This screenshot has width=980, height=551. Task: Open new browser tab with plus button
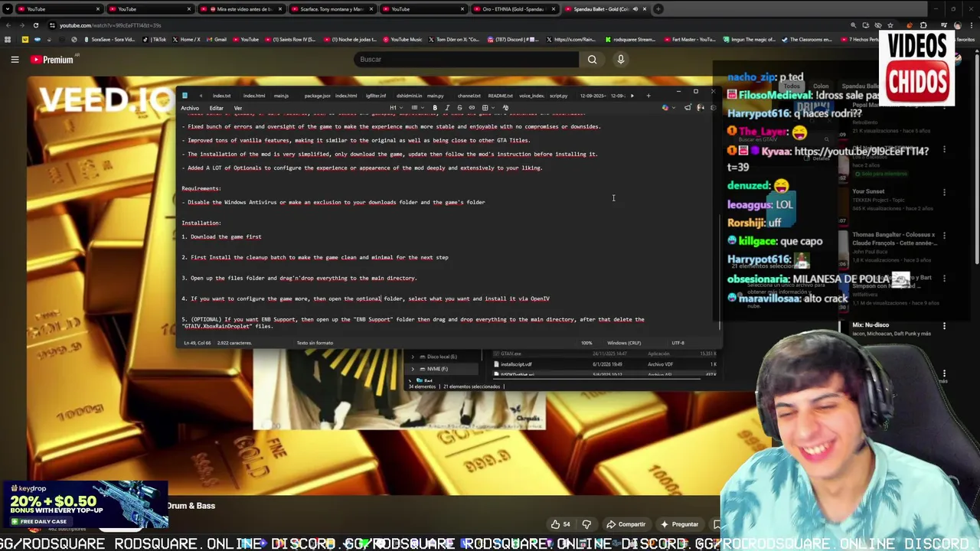pos(658,9)
